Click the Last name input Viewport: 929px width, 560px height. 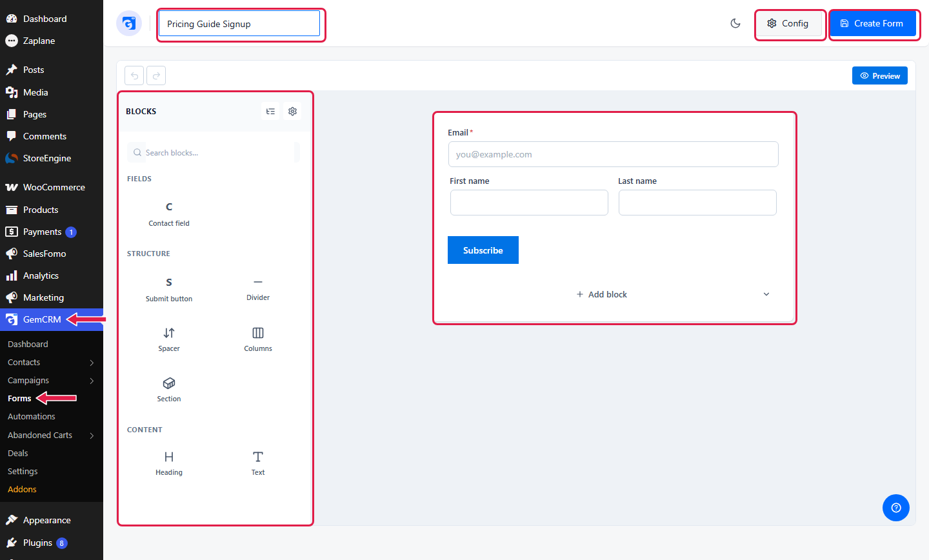pos(697,203)
